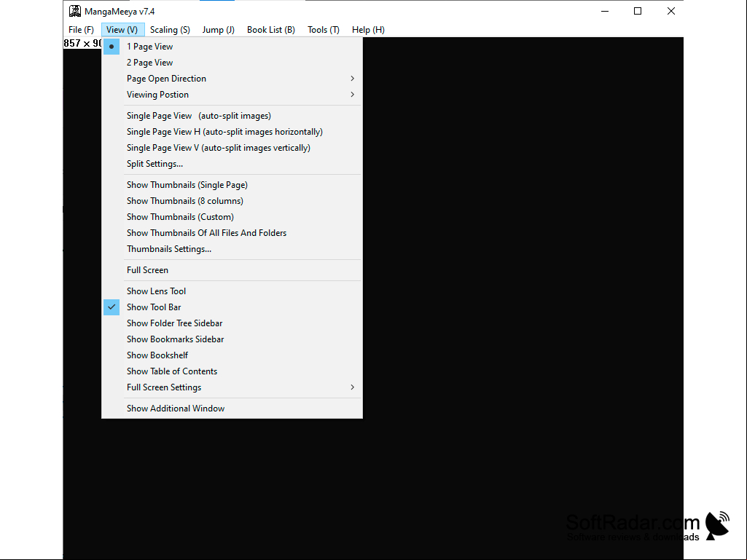The height and width of the screenshot is (560, 747).
Task: Close the View (V) menu
Action: coord(122,30)
